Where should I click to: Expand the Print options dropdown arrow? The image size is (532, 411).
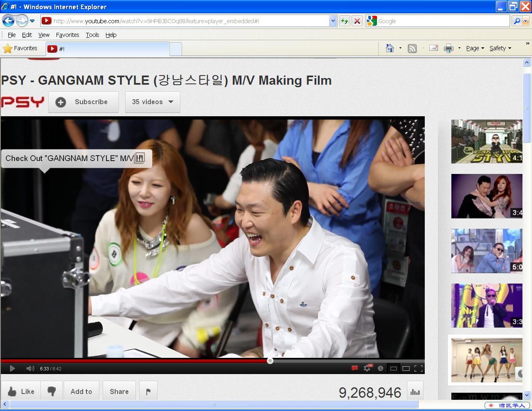459,48
